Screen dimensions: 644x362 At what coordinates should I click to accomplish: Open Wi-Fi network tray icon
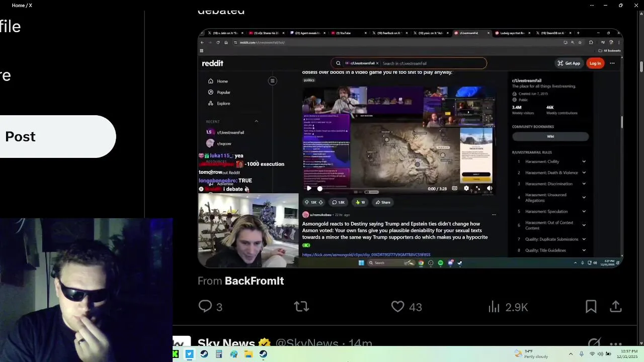(x=592, y=354)
